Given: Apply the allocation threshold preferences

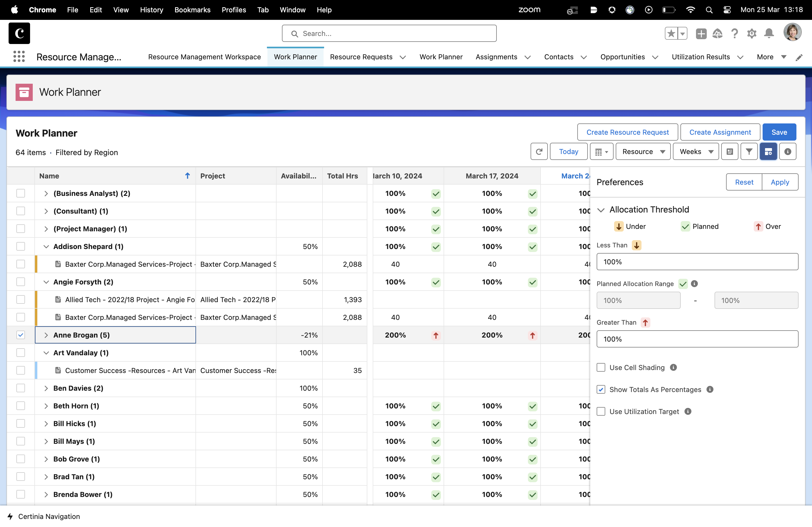Looking at the screenshot, I should pos(780,182).
